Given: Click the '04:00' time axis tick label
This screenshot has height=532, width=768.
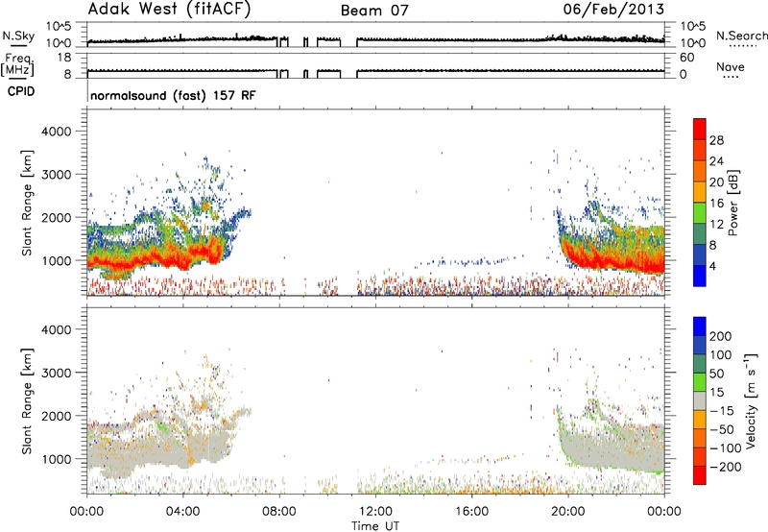Looking at the screenshot, I should 182,512.
